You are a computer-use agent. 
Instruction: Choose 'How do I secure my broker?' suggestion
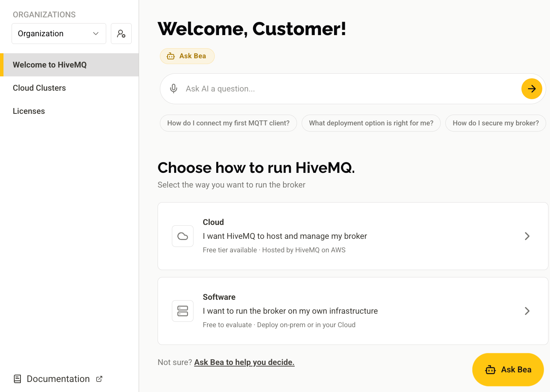tap(496, 123)
